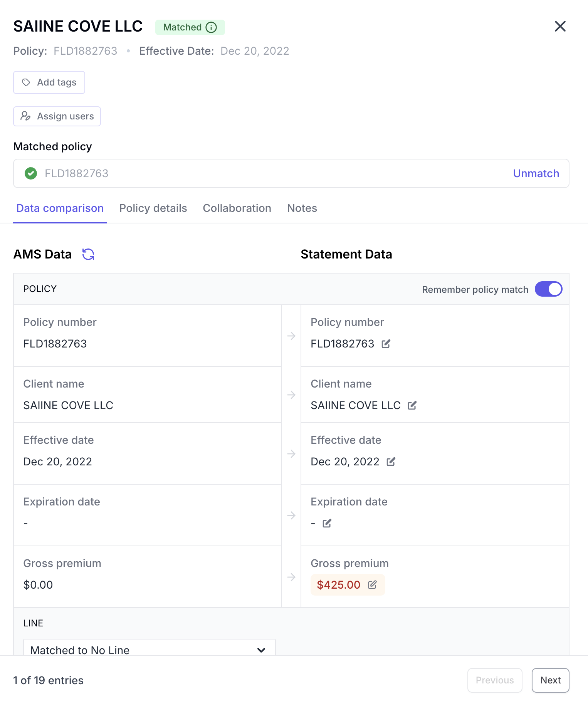
Task: Click AMS effective date Dec 20, 2022
Action: click(58, 462)
